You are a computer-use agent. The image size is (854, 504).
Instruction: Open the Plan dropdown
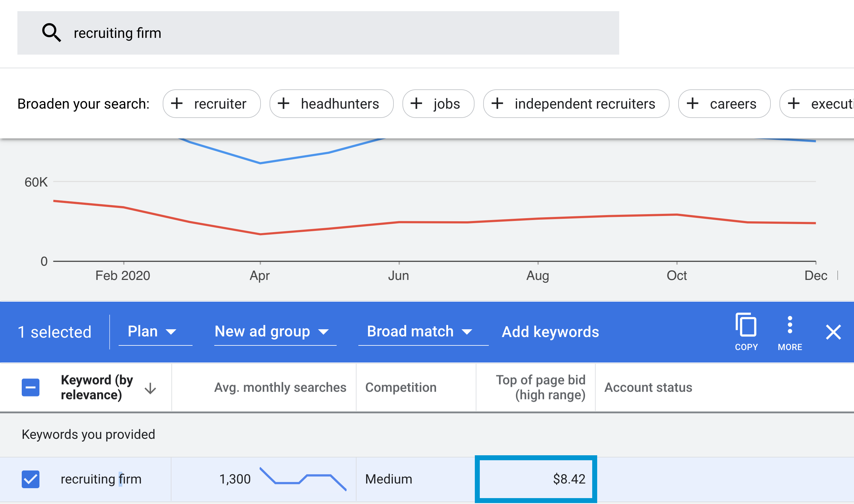(155, 331)
